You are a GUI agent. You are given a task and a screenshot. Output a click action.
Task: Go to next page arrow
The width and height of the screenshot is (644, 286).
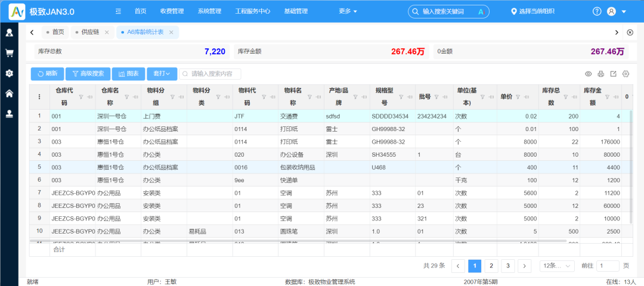point(525,266)
